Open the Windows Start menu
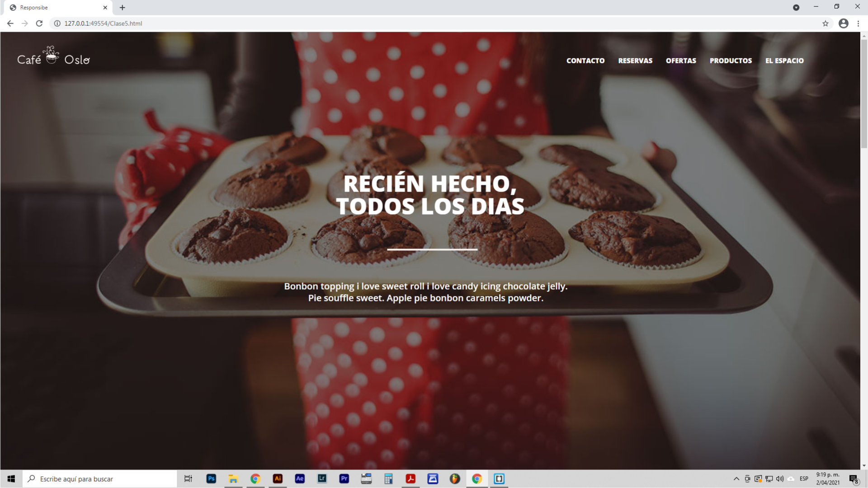 [x=11, y=479]
